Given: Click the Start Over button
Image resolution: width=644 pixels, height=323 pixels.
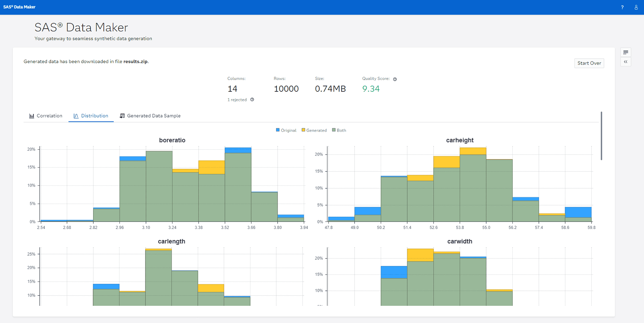Looking at the screenshot, I should [589, 63].
